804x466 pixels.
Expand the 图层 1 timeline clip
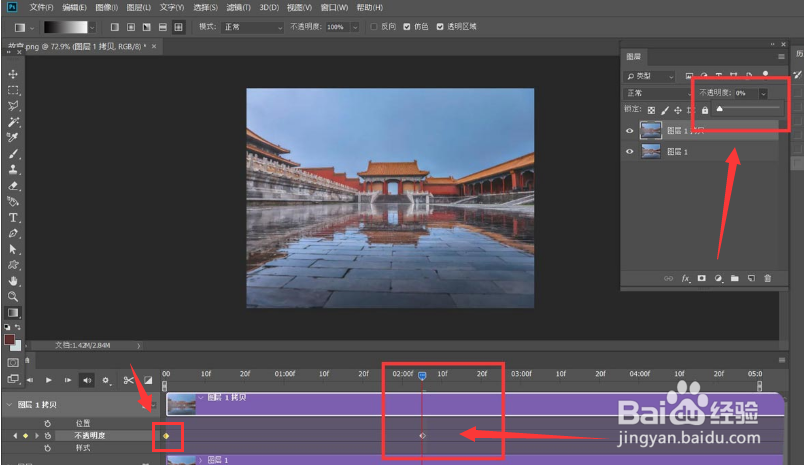(x=201, y=460)
